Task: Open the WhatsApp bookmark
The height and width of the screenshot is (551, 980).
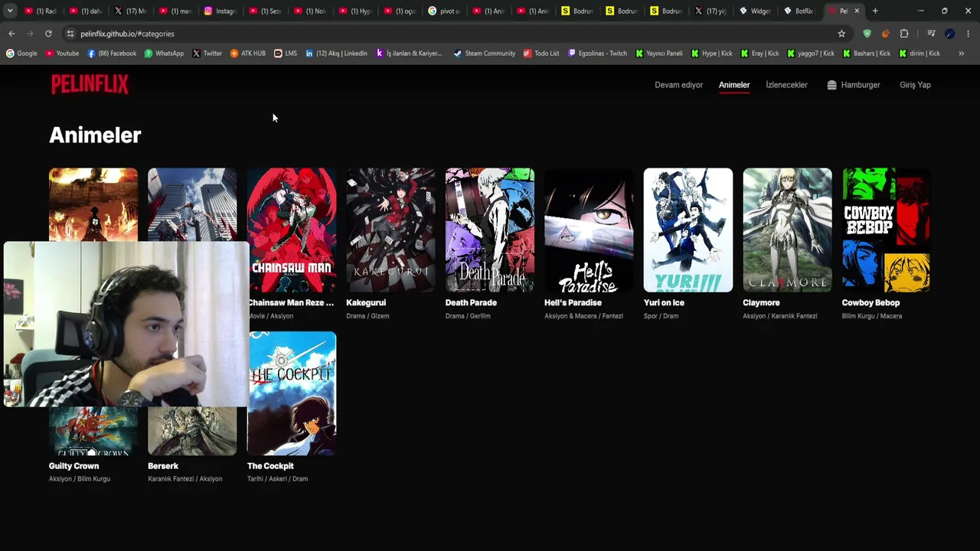Action: 164,54
